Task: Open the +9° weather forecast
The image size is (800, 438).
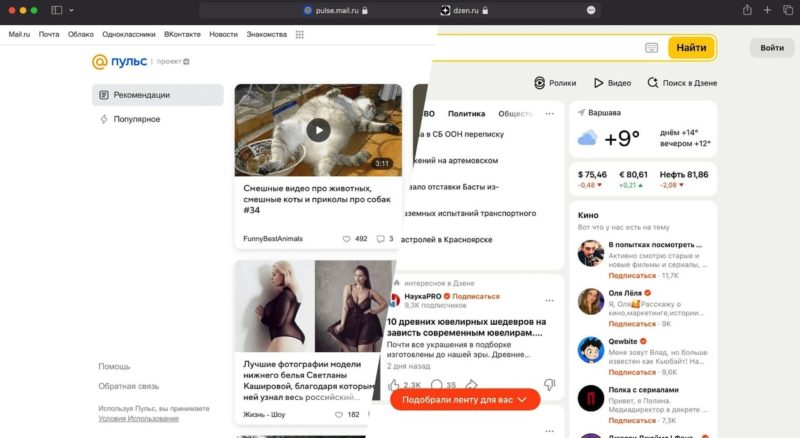Action: 621,138
